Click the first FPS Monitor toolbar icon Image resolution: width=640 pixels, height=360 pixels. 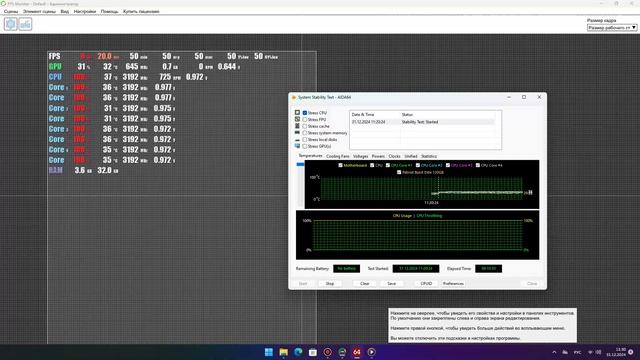pos(11,24)
